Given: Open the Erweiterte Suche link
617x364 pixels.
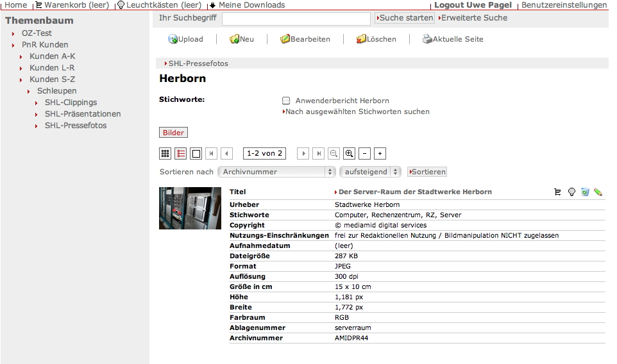Looking at the screenshot, I should [x=473, y=18].
